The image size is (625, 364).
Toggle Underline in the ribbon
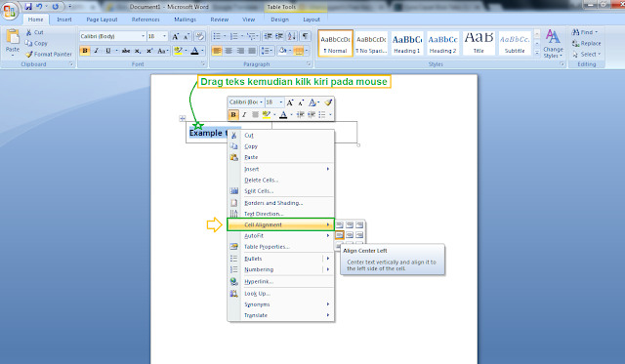[107, 51]
